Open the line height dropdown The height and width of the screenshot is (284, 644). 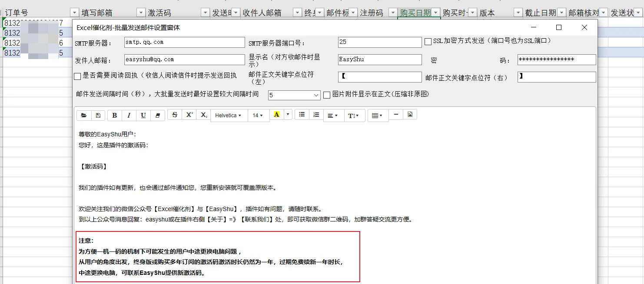pos(354,116)
